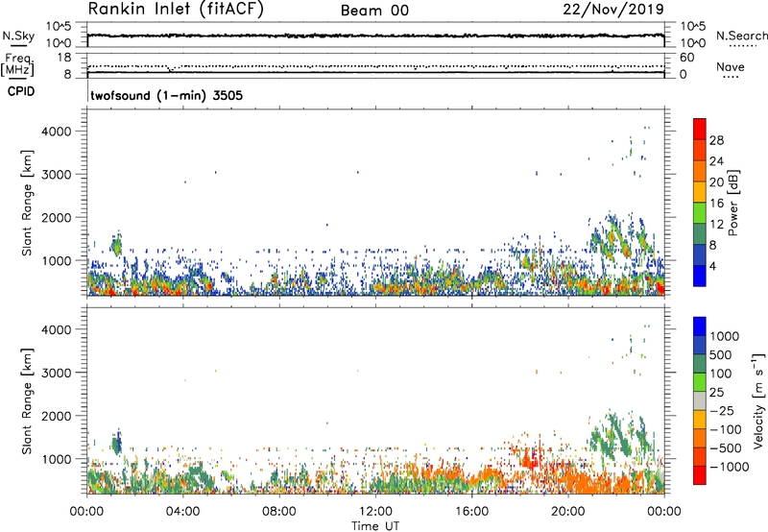768x532 pixels.
Task: Click the 'Slant Range [km]' label of the power panel
Action: [x=27, y=203]
